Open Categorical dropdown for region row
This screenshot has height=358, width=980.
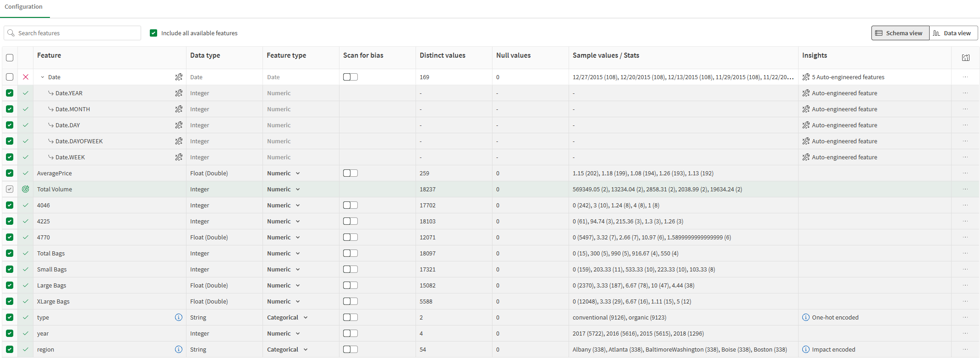pos(287,349)
